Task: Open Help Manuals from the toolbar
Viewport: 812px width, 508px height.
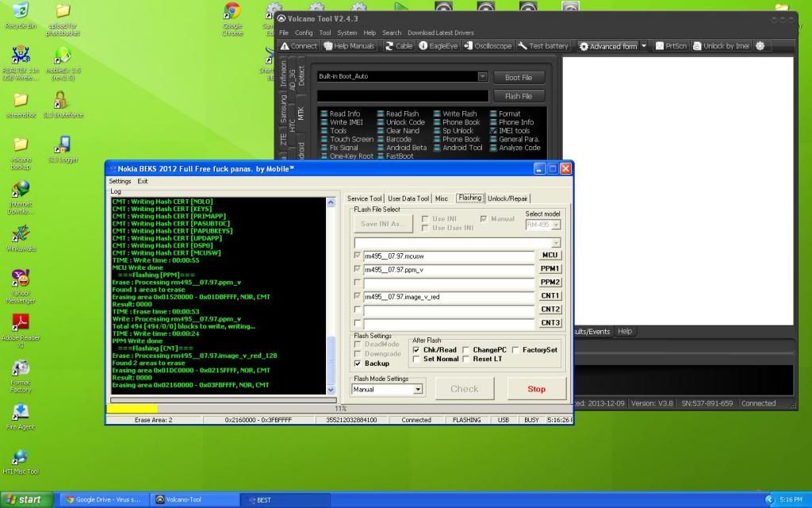Action: coord(349,46)
